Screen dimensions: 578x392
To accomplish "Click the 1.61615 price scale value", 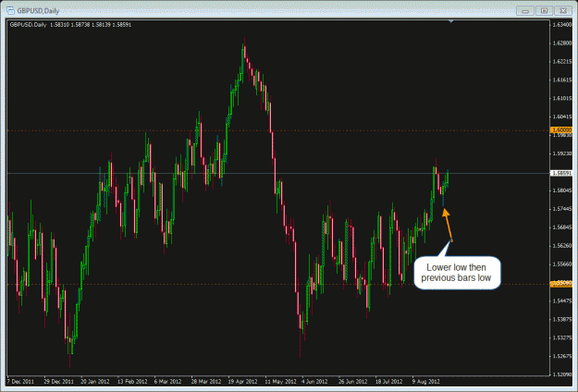I will pos(562,80).
